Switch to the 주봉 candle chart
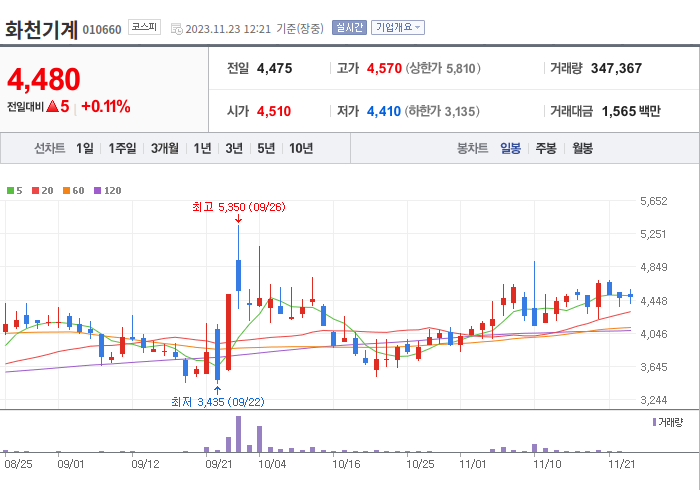The width and height of the screenshot is (700, 490). tap(546, 148)
